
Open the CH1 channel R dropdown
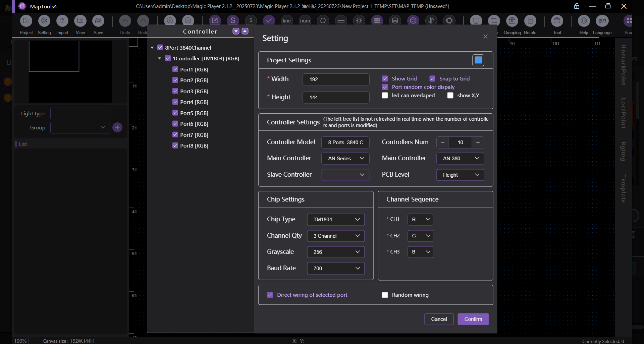[x=420, y=219]
